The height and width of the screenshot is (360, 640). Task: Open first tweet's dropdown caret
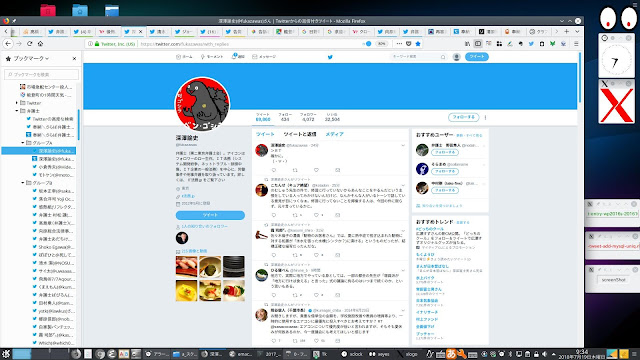[x=403, y=145]
